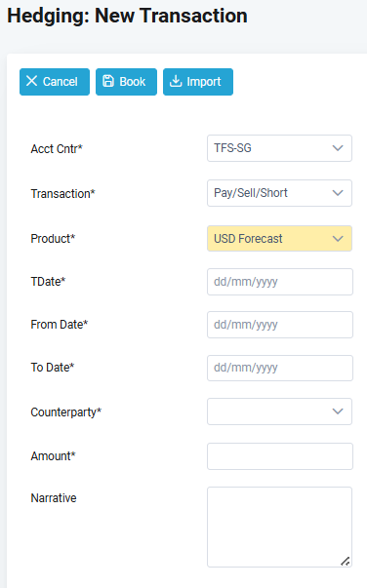Viewport: 367px width, 588px height.
Task: Focus the TDate date input field
Action: pyautogui.click(x=280, y=282)
